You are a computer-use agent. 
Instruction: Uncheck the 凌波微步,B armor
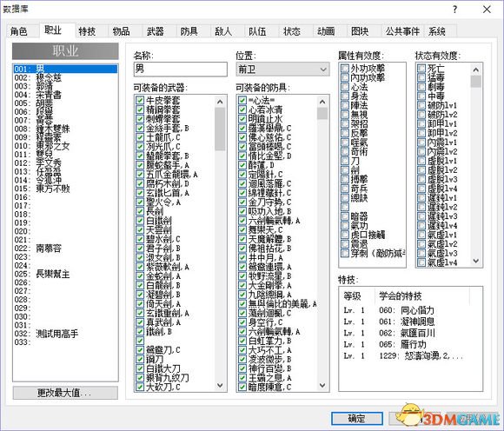[242, 359]
